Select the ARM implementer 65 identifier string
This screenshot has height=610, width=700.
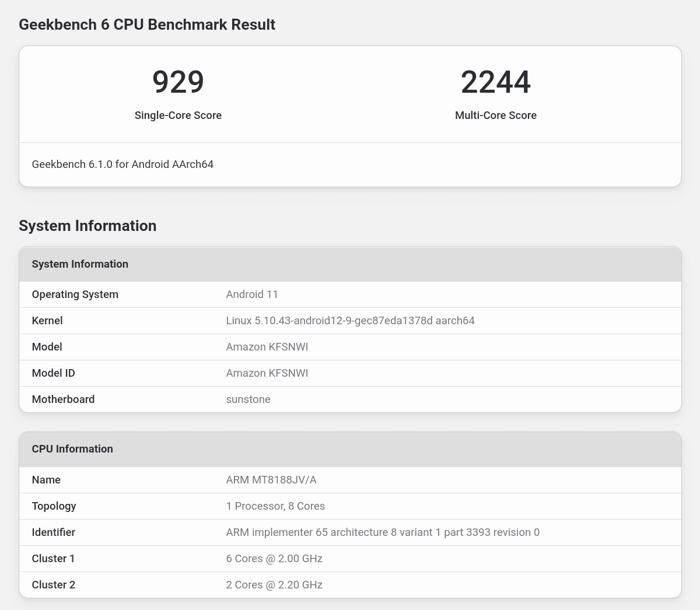pyautogui.click(x=383, y=532)
